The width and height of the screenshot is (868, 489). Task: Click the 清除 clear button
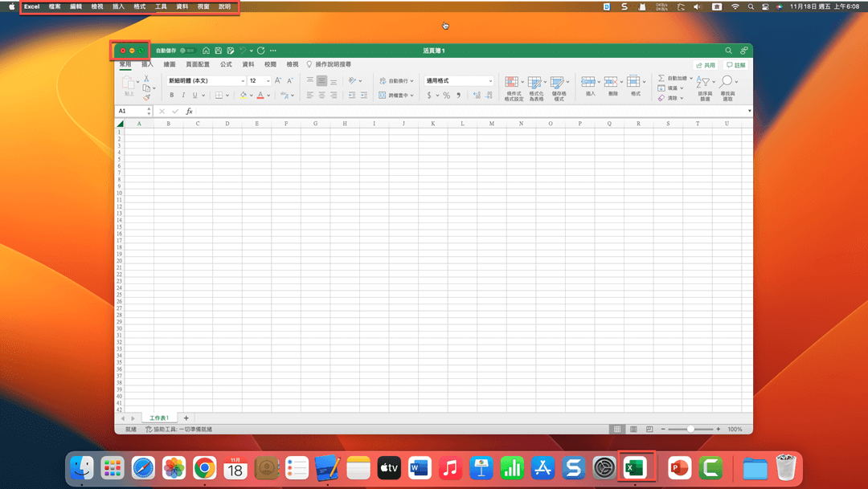pos(667,98)
